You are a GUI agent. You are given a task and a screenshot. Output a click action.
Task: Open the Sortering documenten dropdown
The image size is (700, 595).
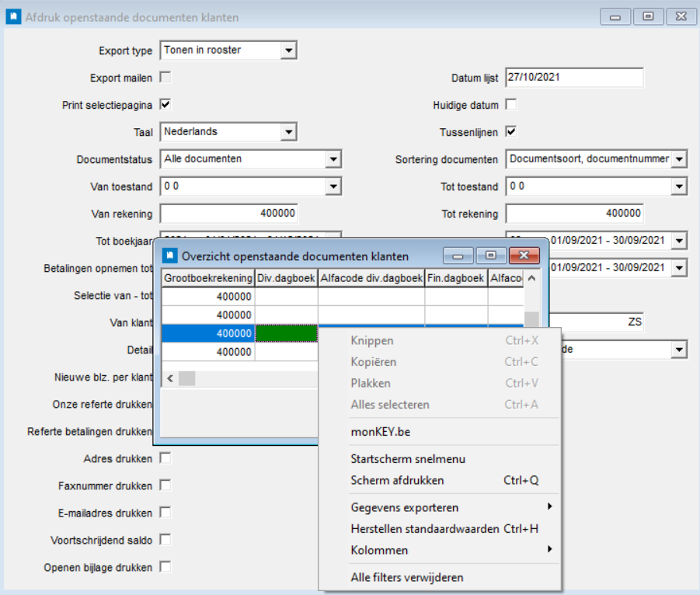coord(679,159)
